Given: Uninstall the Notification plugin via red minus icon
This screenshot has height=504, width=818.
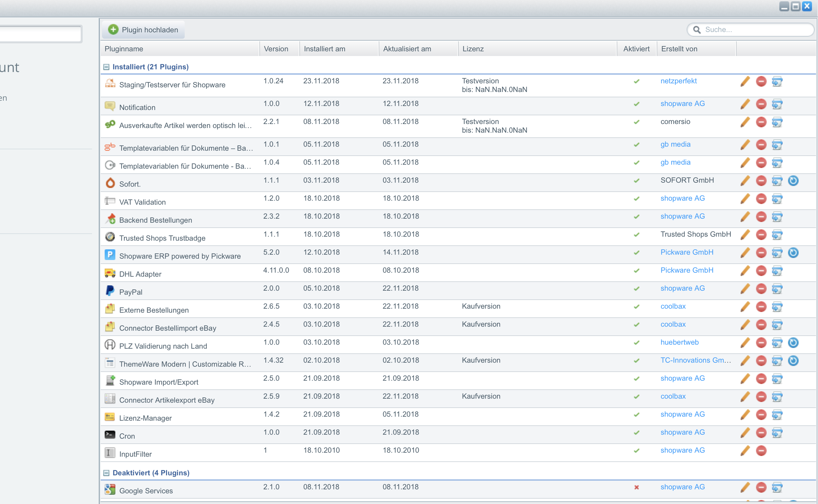Looking at the screenshot, I should (x=761, y=104).
